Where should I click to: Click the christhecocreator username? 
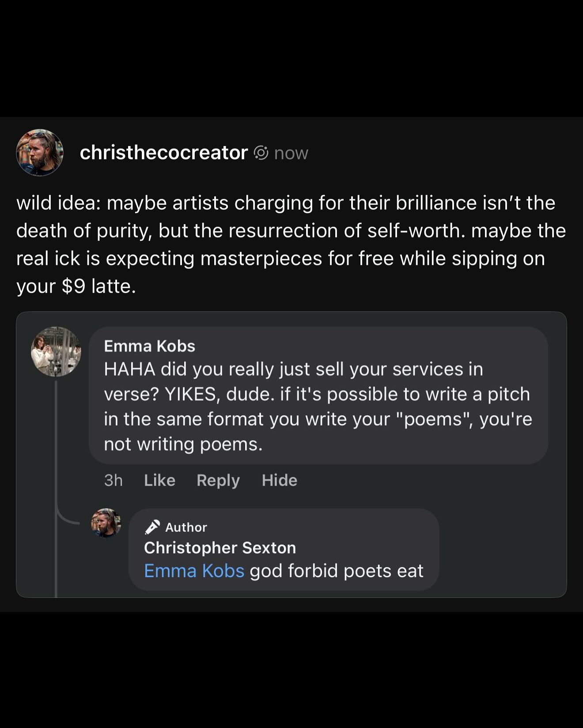pos(163,153)
